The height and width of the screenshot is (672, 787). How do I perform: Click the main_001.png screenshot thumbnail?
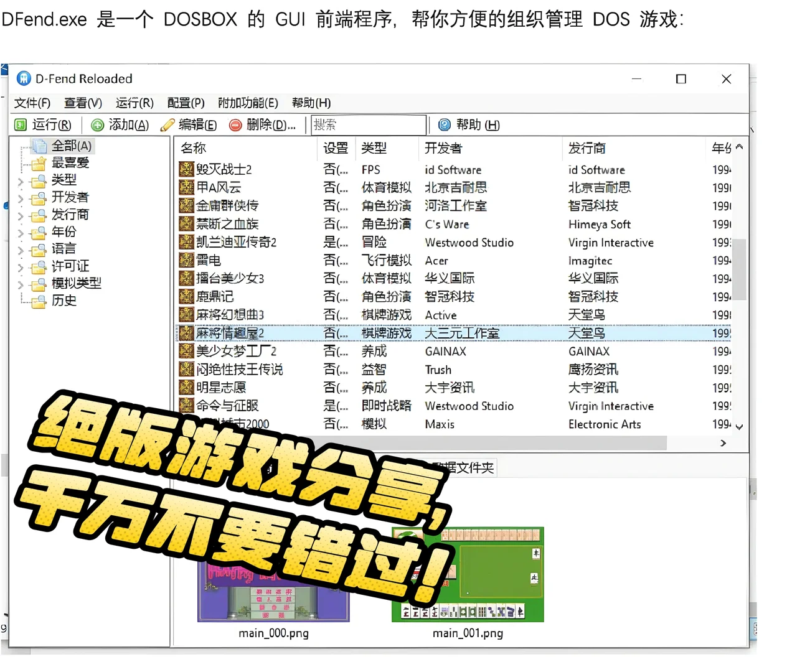(x=467, y=574)
